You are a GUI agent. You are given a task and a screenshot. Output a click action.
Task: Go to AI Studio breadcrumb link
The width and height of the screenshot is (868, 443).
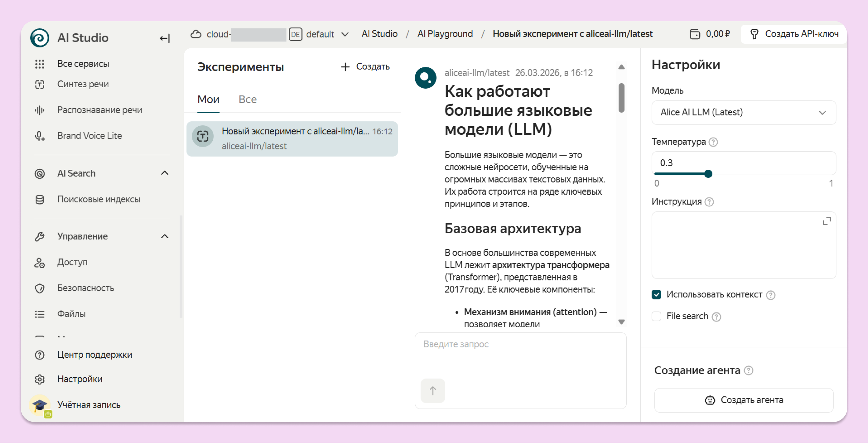click(x=379, y=34)
